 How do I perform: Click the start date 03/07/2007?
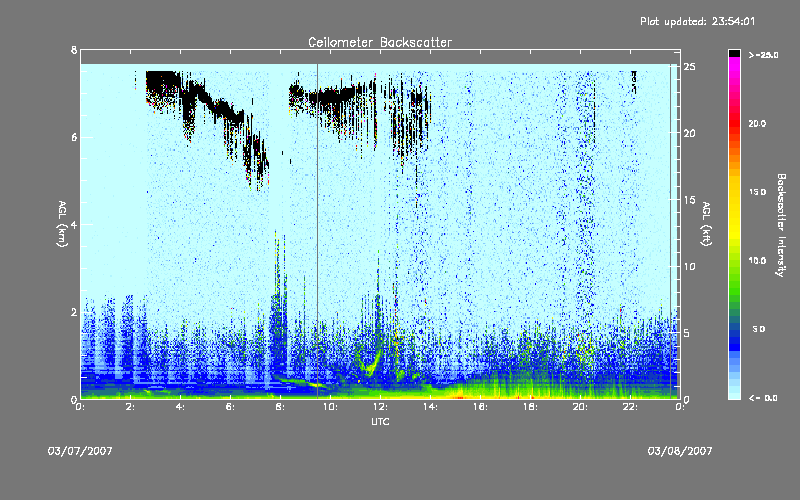[80, 451]
